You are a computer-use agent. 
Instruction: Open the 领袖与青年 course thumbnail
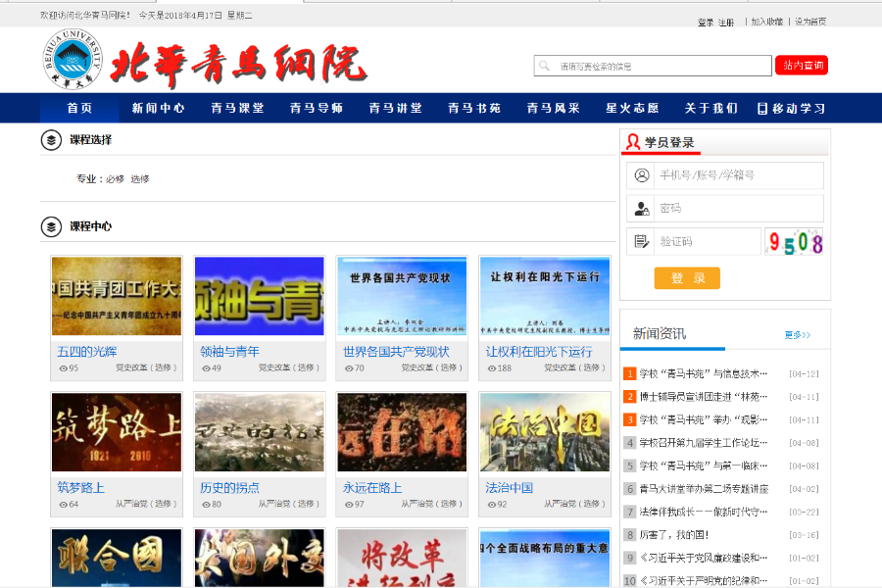[260, 296]
